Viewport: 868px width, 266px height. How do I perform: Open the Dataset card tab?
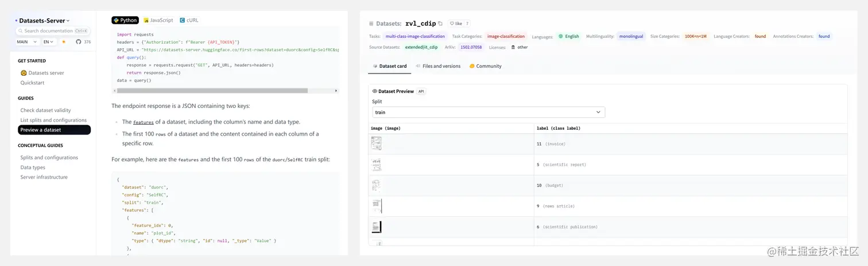[x=389, y=66]
